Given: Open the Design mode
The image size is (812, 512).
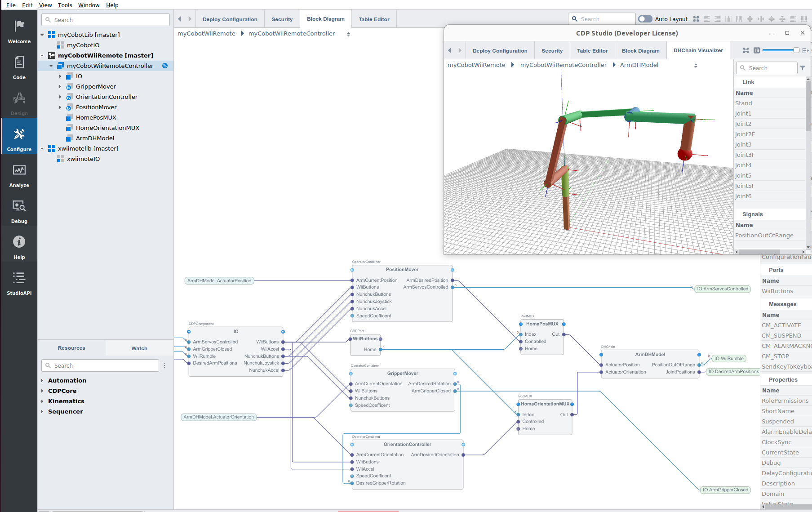Looking at the screenshot, I should [x=19, y=103].
